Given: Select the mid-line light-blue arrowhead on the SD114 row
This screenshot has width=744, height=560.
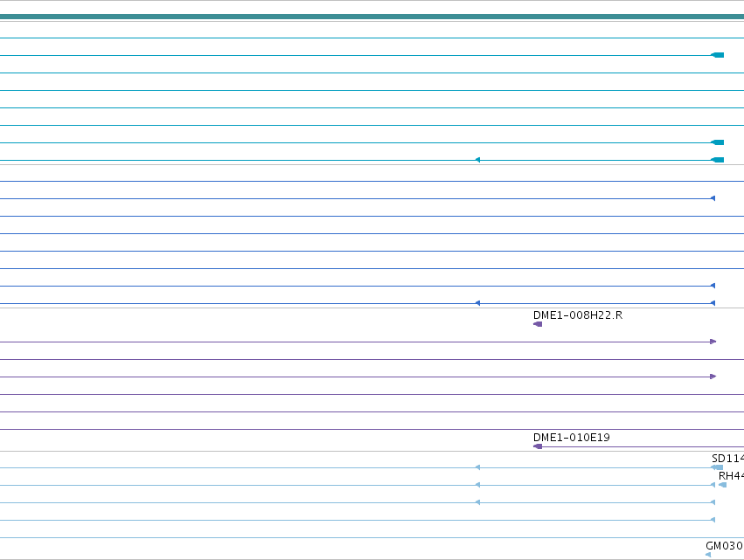Looking at the screenshot, I should [478, 467].
